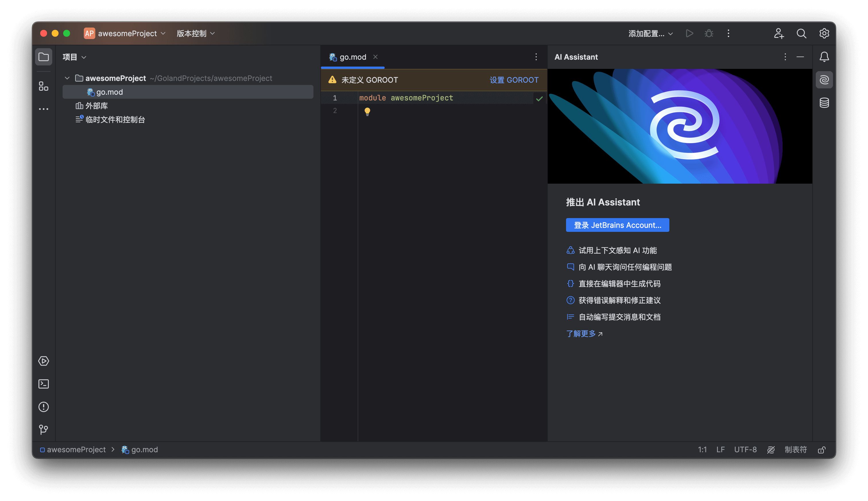
Task: Open the Search everywhere icon
Action: tap(801, 33)
